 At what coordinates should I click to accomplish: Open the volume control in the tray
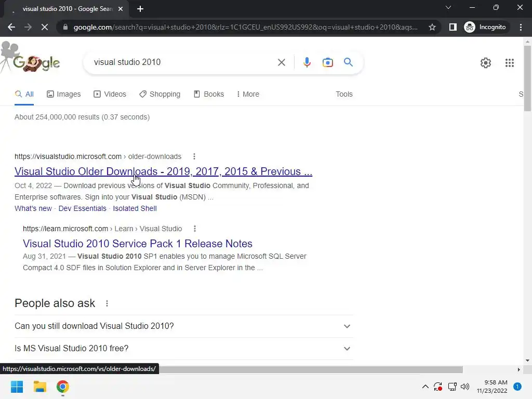click(465, 387)
